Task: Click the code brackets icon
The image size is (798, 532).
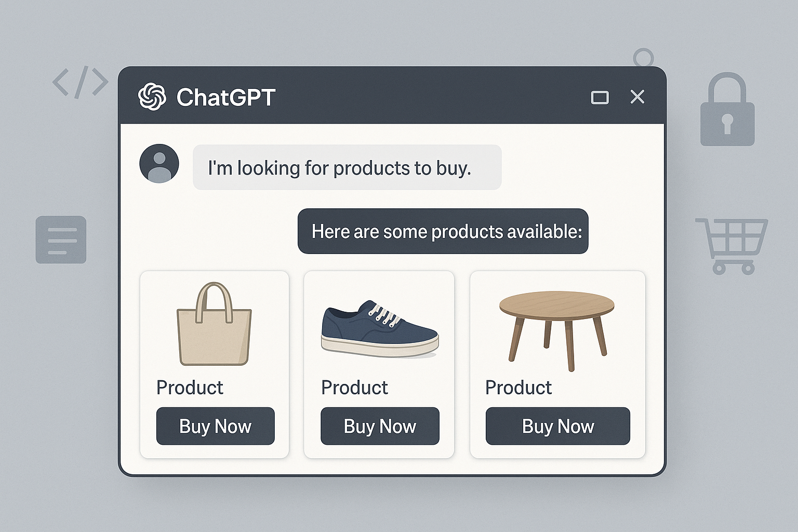Action: 80,82
